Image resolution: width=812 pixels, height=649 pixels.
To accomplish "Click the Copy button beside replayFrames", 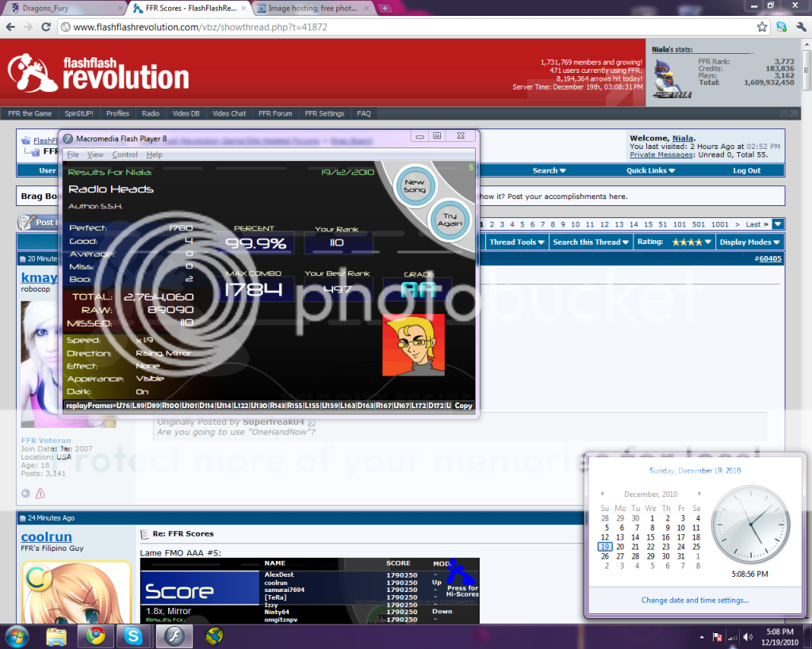I will pos(463,406).
